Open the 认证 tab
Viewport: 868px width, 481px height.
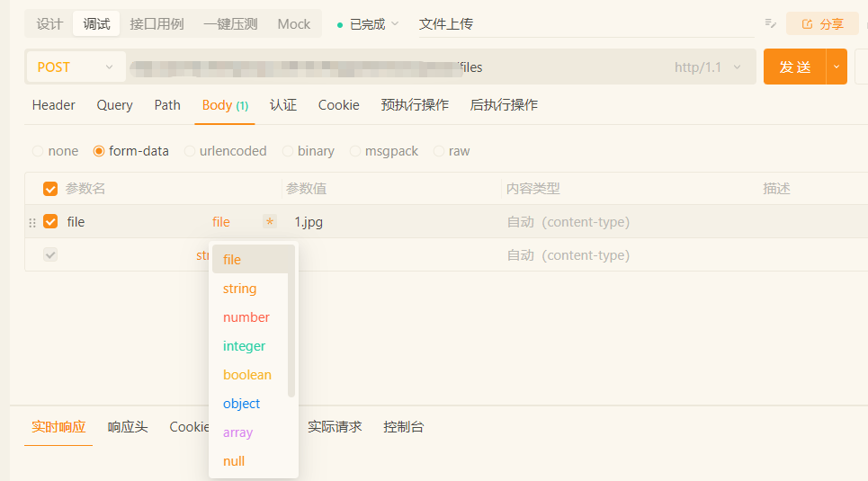tap(282, 105)
